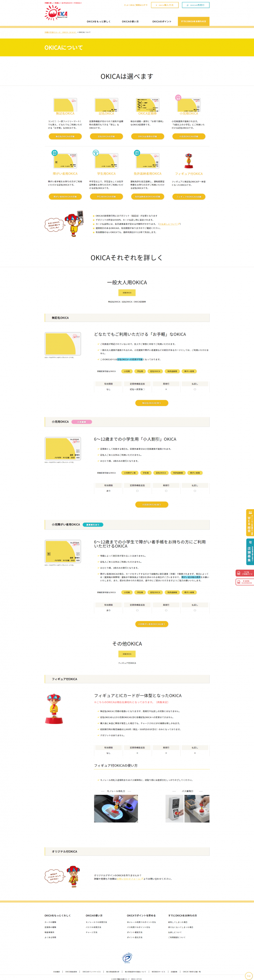Open the モノレール改札口 photo
Screen dimensions: 254x980
click(116, 809)
